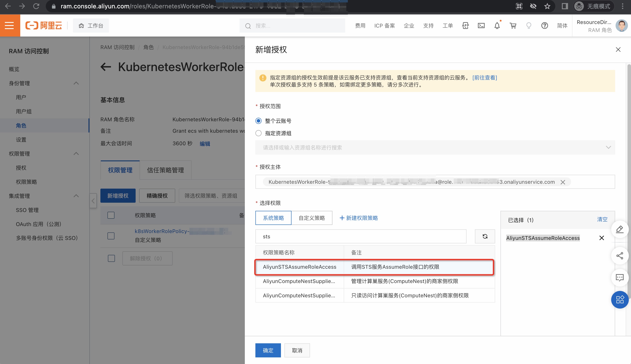Image resolution: width=631 pixels, height=364 pixels.
Task: Collapse the 权限管理 sidebar section
Action: click(76, 153)
